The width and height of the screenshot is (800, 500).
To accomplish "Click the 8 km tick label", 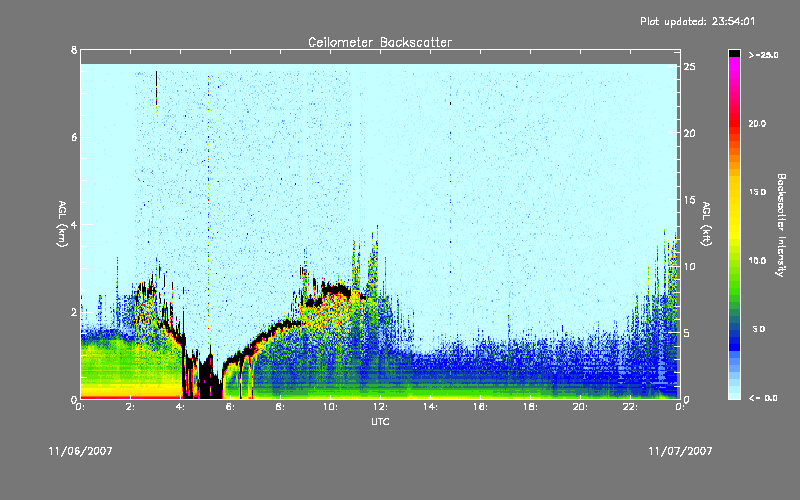I will point(74,50).
